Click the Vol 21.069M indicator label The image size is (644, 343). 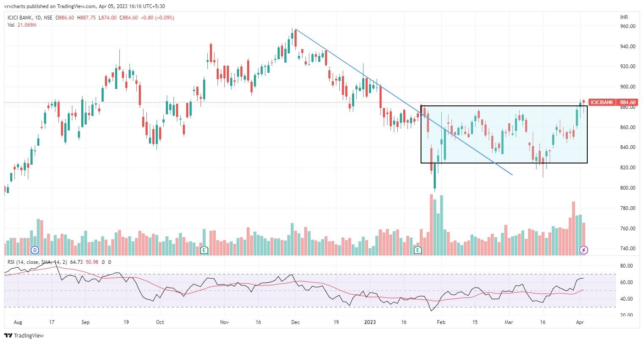(22, 25)
